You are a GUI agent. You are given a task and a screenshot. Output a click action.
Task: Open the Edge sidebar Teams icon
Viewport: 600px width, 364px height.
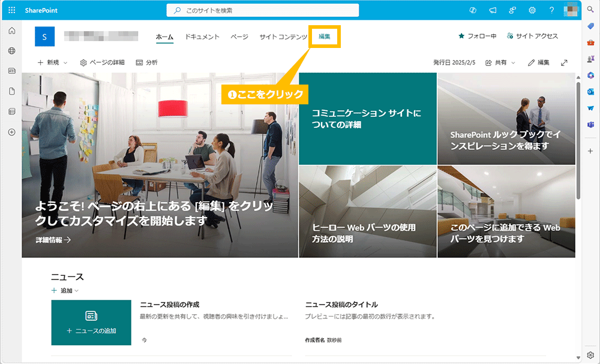(x=590, y=125)
